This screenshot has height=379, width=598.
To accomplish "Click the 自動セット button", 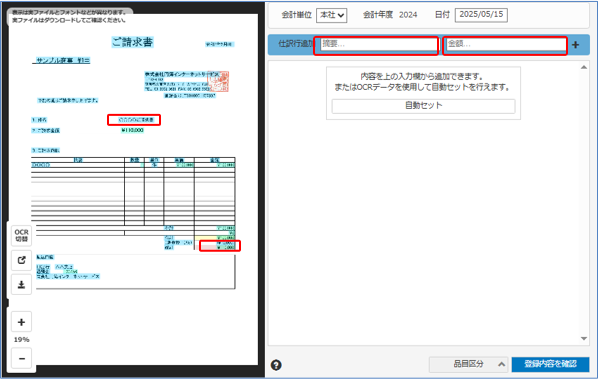I will (x=423, y=106).
